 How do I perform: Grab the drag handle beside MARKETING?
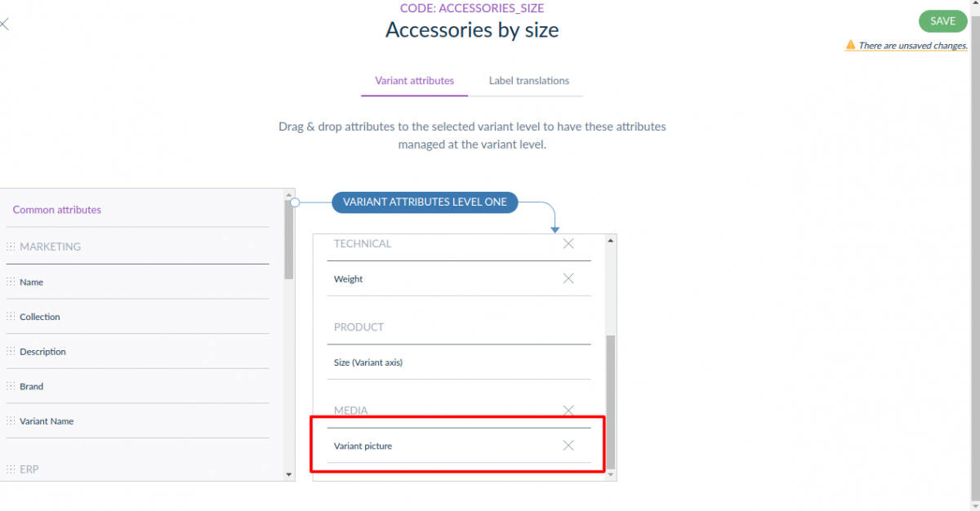tap(11, 246)
